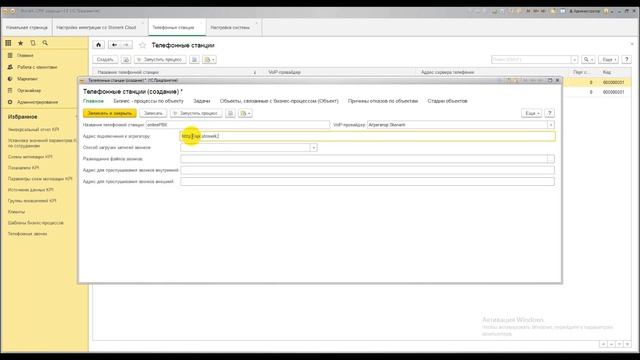640x360 pixels.
Task: Close the Телефонные станции page with the small x
Action: point(632,44)
